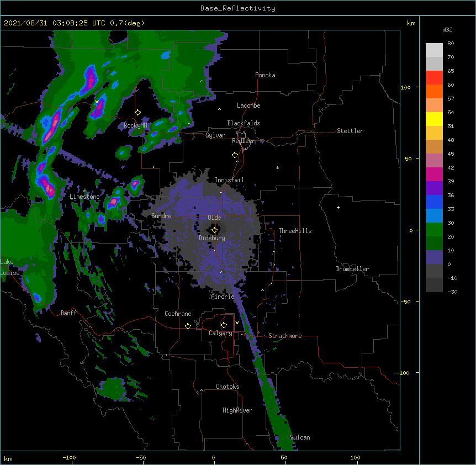Click the Olds town label
476x465 pixels.
pyautogui.click(x=214, y=218)
